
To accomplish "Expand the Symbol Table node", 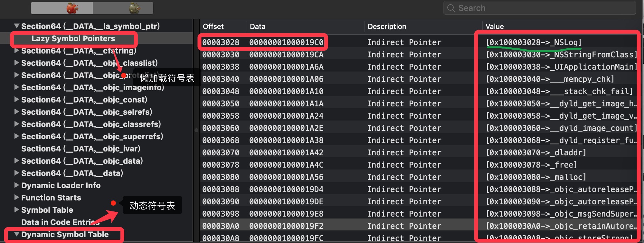I will [17, 210].
